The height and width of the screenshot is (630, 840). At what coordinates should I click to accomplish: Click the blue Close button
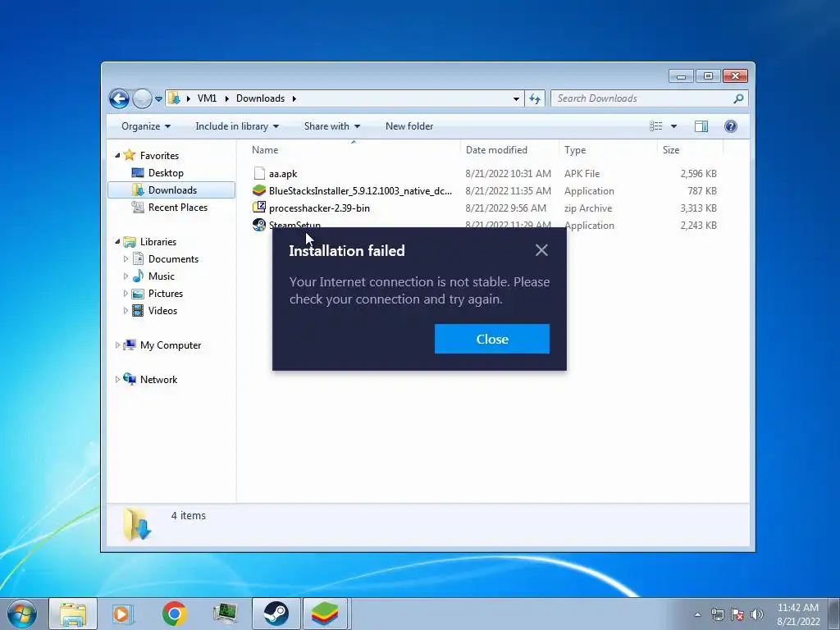point(492,339)
